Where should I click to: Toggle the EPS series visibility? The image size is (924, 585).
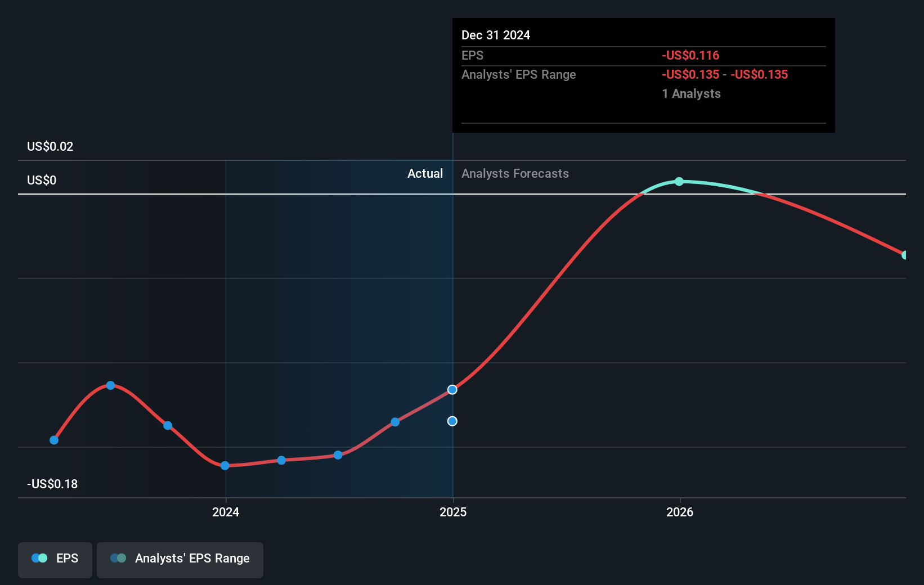[x=55, y=560]
